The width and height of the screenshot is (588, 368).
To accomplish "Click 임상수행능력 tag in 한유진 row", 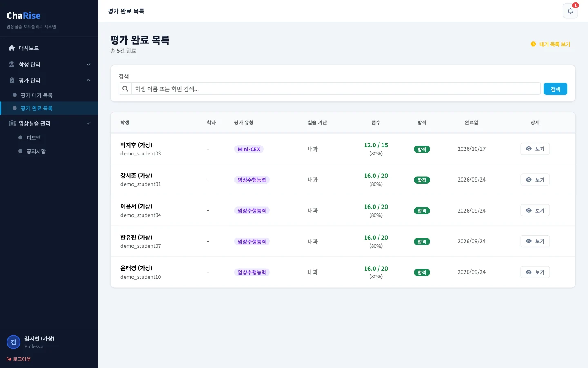I will (x=252, y=242).
